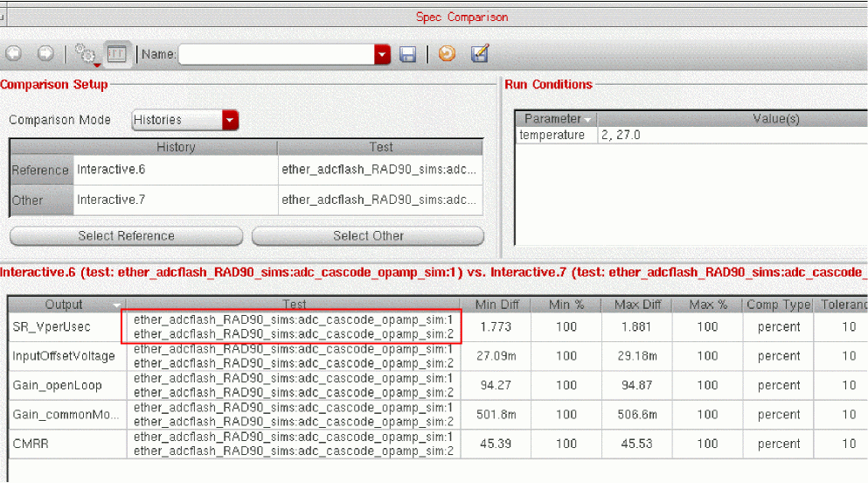Open the gears settings icon menu
This screenshot has width=868, height=483.
coord(85,54)
